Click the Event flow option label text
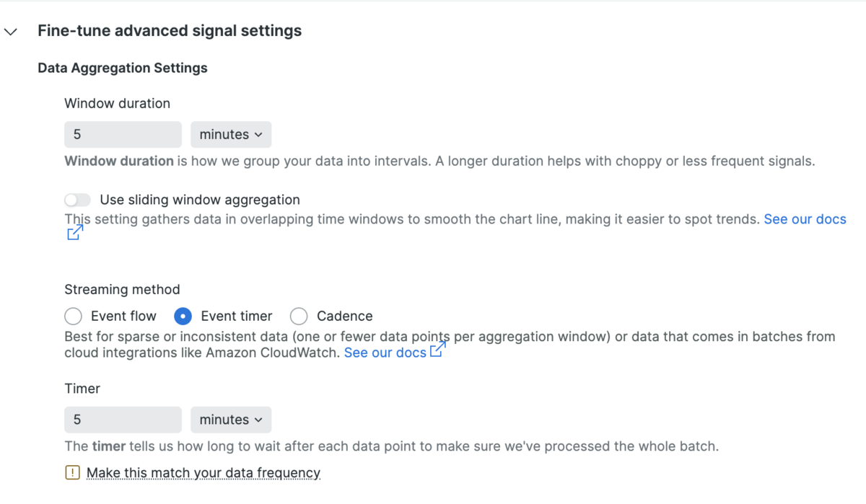 tap(123, 316)
